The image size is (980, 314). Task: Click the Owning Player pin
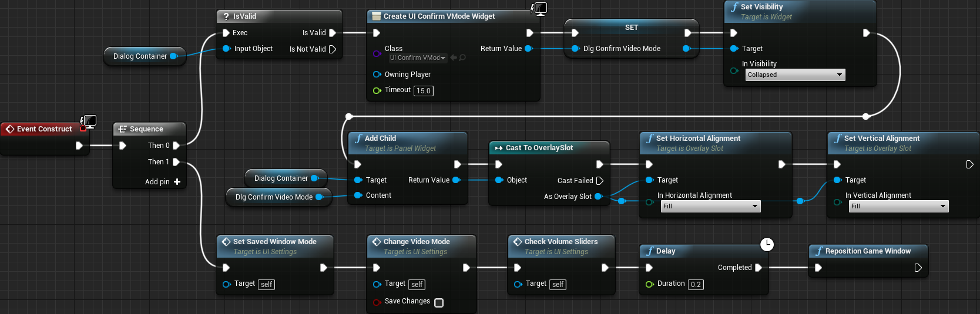tap(377, 75)
